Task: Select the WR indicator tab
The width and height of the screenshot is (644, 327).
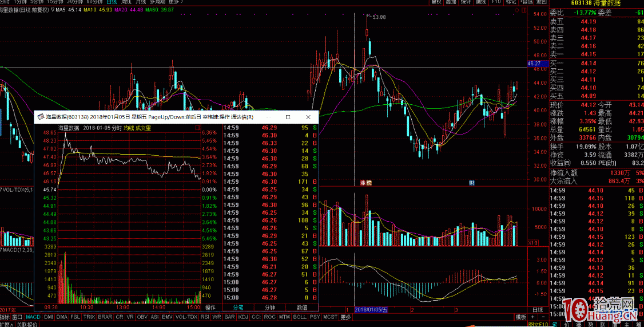Action: pos(216,317)
